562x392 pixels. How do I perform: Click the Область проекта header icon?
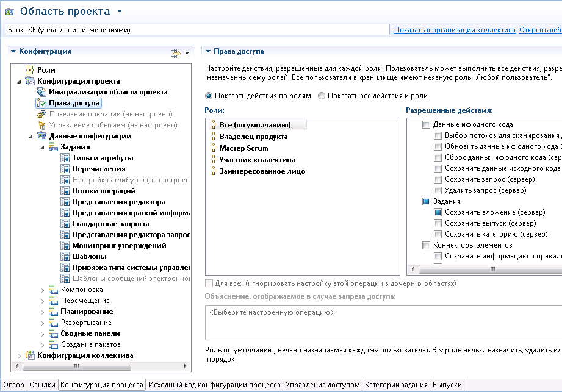pos(9,12)
